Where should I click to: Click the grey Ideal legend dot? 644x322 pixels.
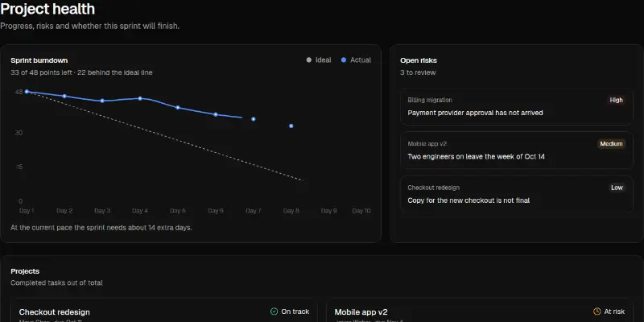pyautogui.click(x=309, y=60)
